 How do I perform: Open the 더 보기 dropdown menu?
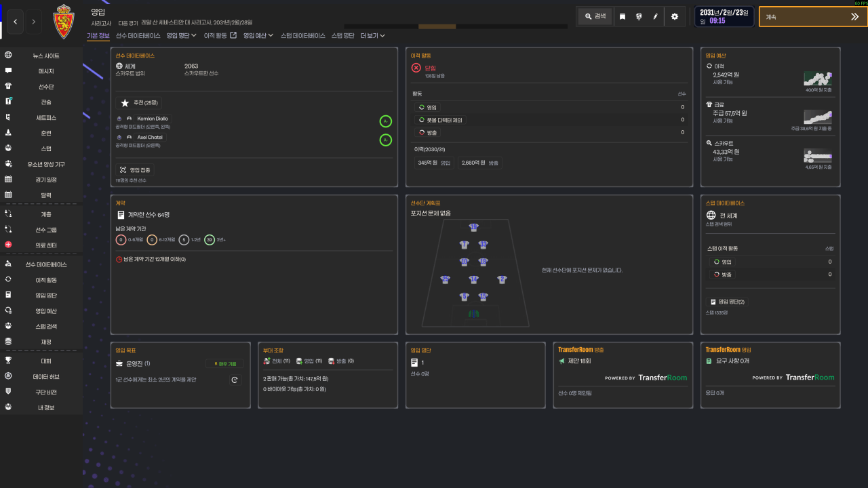click(x=373, y=35)
